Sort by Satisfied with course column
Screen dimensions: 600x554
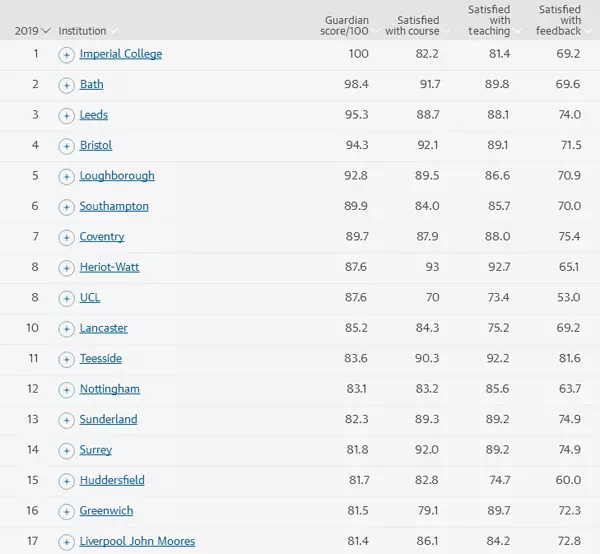412,25
